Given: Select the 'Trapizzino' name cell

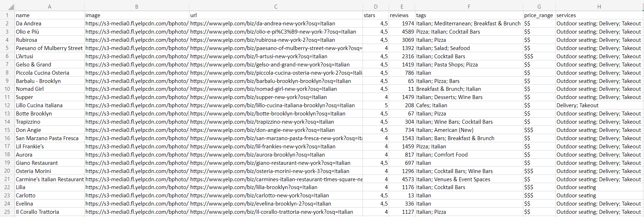Looking at the screenshot, I should 49,122.
